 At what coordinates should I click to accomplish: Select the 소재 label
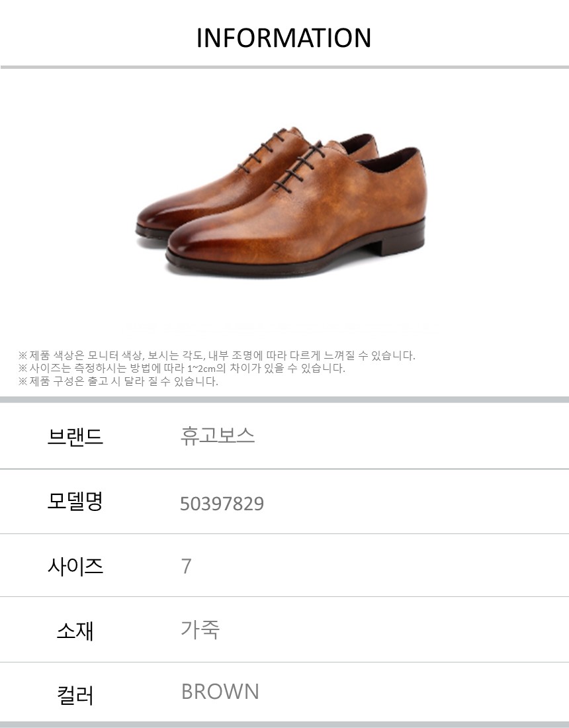click(x=75, y=631)
